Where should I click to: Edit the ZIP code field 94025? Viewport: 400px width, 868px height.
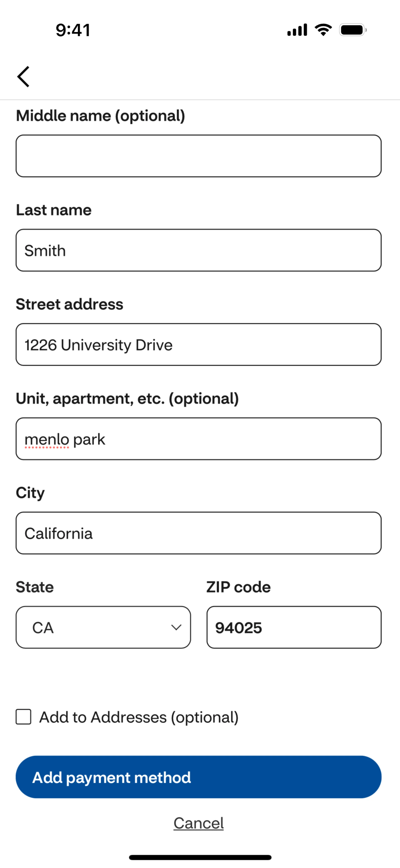294,627
